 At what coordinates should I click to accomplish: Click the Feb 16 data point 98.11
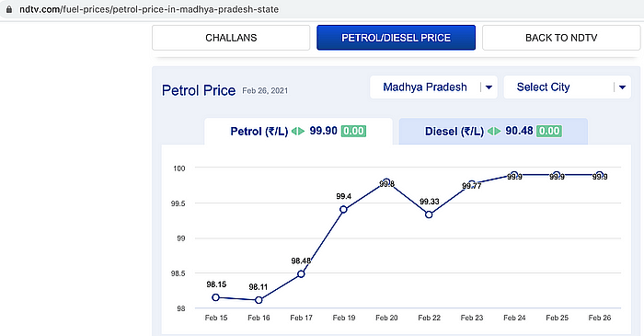259,300
